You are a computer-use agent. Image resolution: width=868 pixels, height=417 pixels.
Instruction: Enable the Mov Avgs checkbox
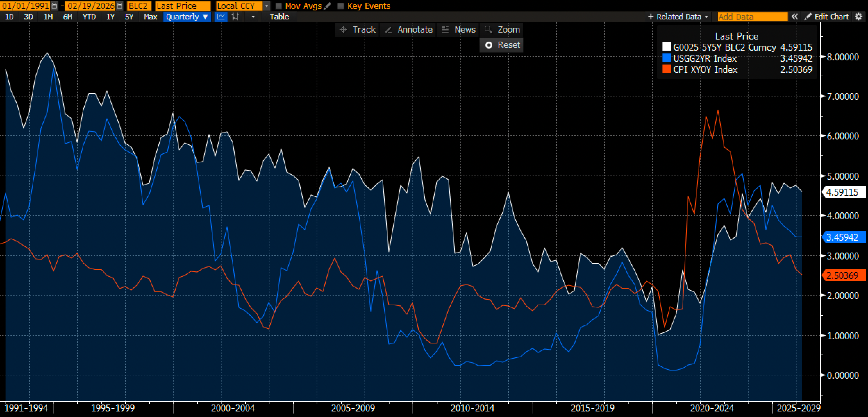[x=278, y=6]
